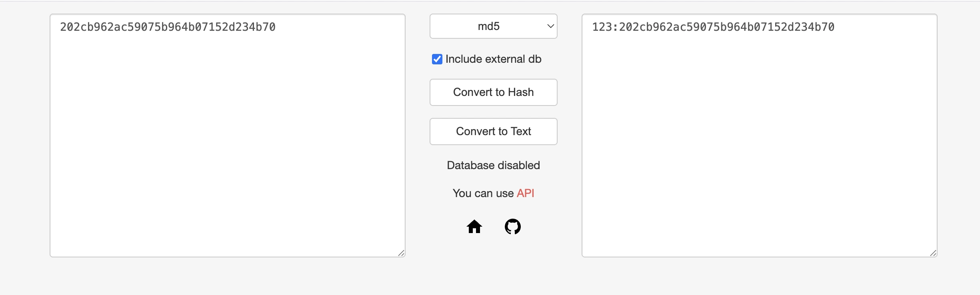
Task: Follow the red API link
Action: 525,193
